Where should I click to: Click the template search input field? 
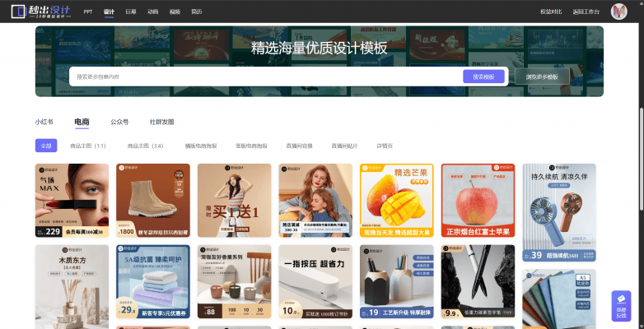(264, 76)
